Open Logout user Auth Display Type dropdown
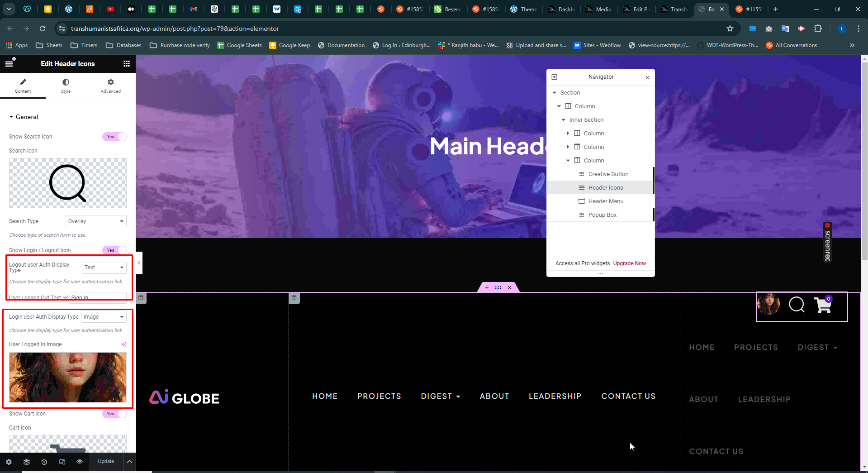 point(104,268)
